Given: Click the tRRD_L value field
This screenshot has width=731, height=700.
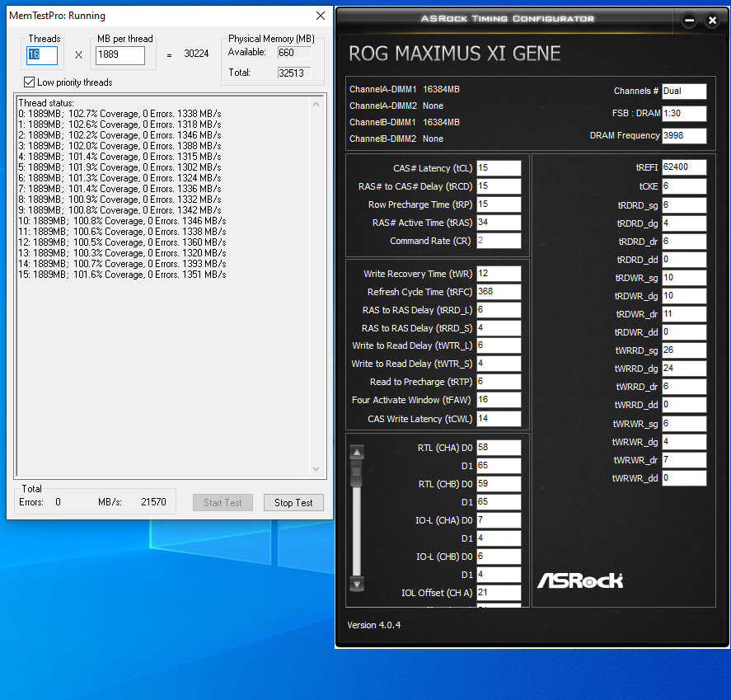Looking at the screenshot, I should (499, 310).
